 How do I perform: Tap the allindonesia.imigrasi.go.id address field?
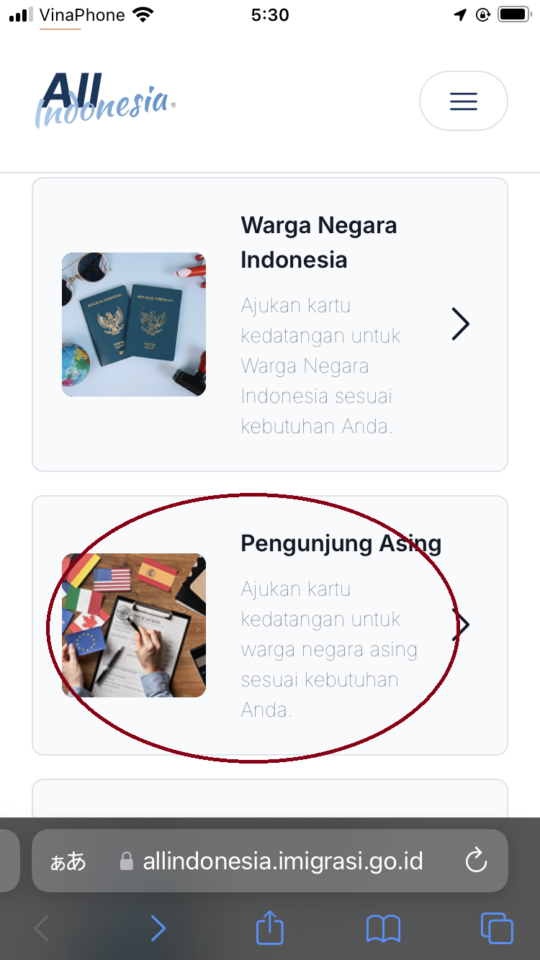[270, 861]
